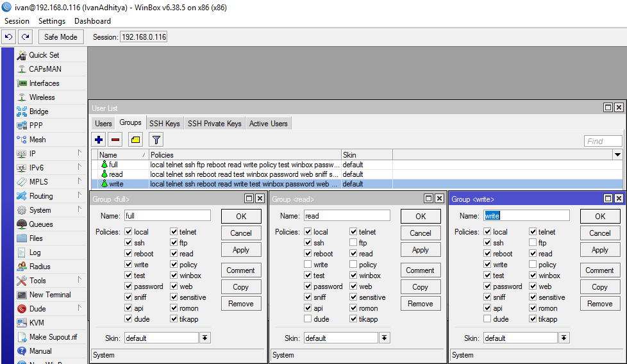Enable ftp policy in Group write
The image size is (627, 364).
click(533, 242)
